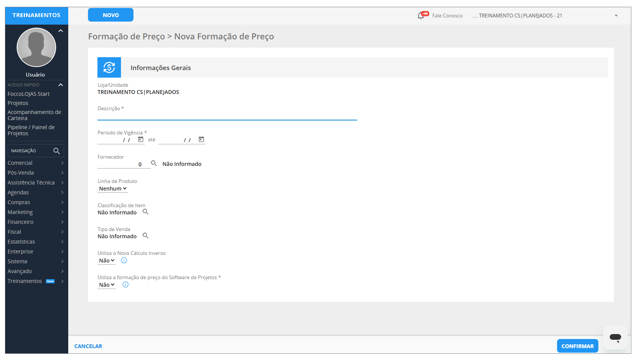Open the end date calendar picker

[x=201, y=139]
